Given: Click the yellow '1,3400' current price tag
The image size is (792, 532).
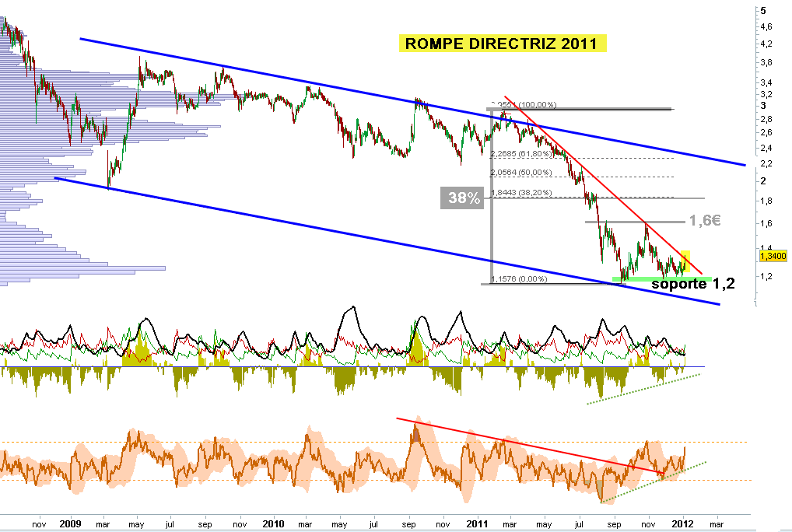Looking at the screenshot, I should (773, 257).
